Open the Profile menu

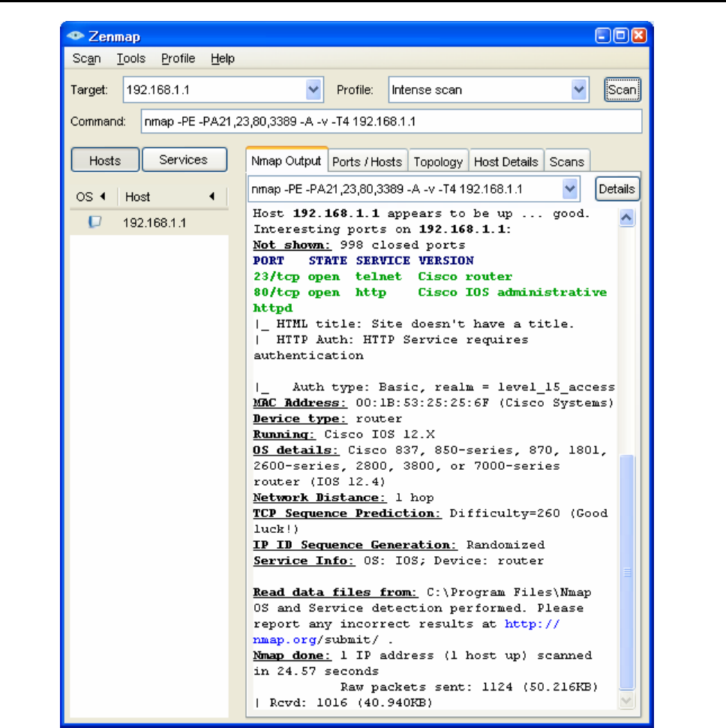click(x=178, y=59)
